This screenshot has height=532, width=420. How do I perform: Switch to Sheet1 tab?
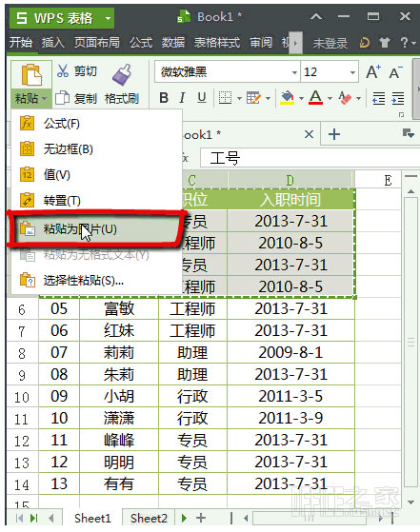pos(92,518)
